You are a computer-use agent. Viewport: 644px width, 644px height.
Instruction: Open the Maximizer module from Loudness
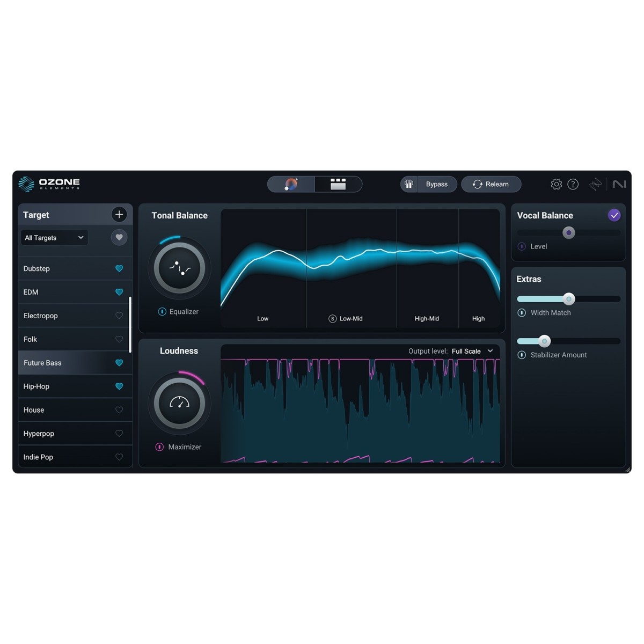pyautogui.click(x=179, y=447)
